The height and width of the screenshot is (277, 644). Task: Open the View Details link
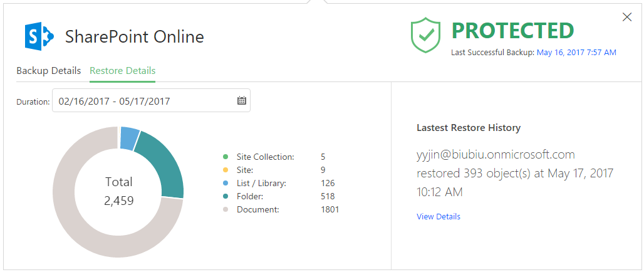[438, 217]
